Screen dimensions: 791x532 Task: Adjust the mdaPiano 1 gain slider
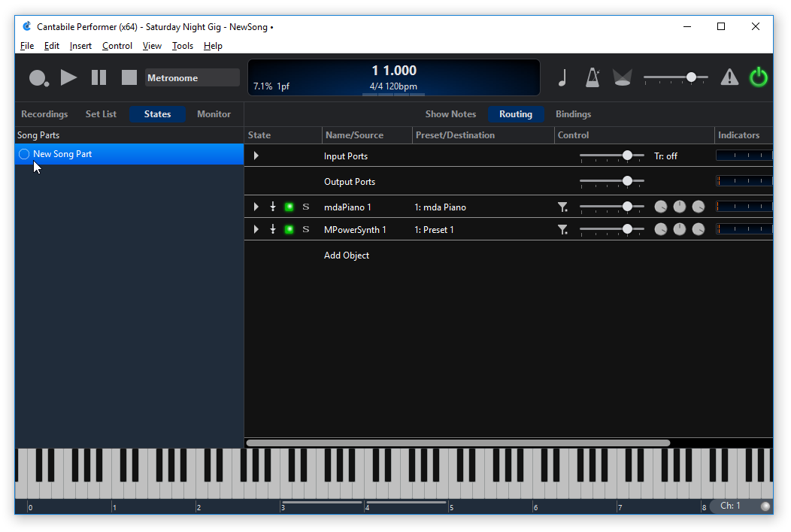[x=612, y=207]
